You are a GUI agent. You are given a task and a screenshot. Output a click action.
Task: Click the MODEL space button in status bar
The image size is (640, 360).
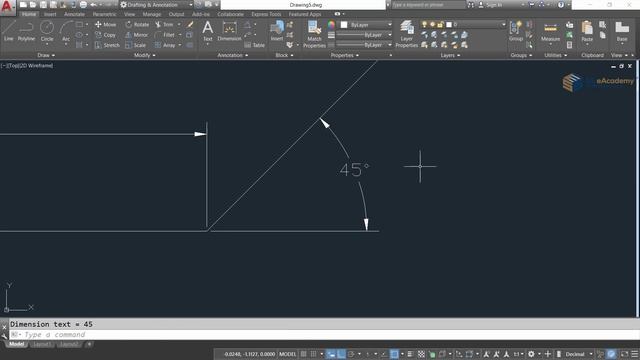[287, 354]
